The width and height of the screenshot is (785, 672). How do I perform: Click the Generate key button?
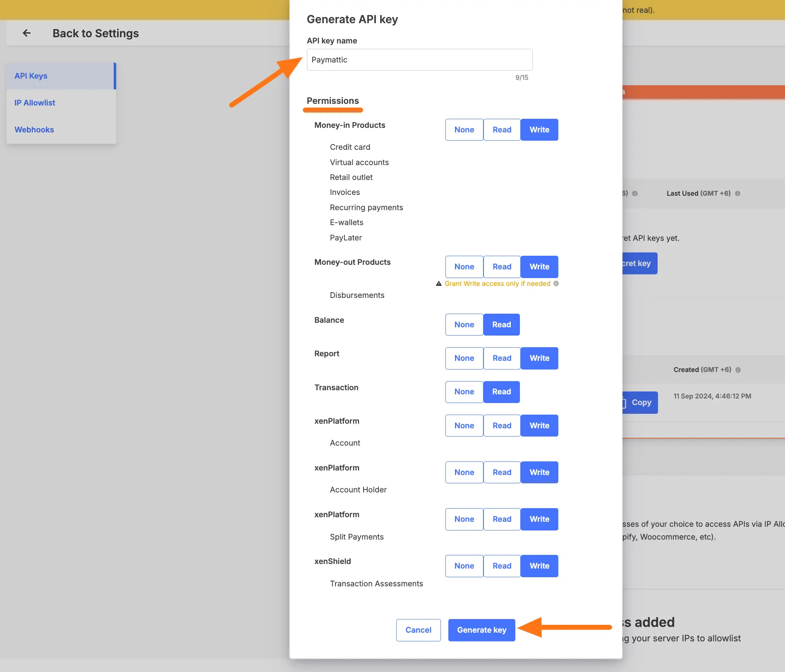pos(481,630)
